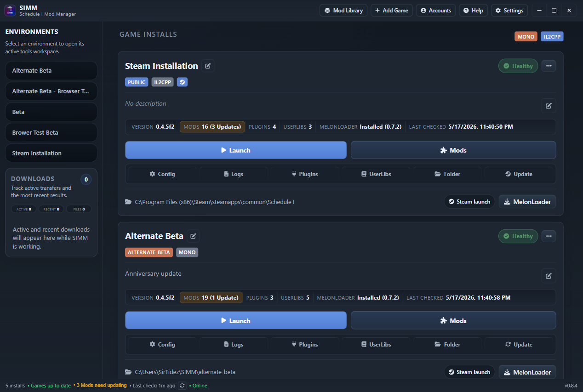Click '3 Mods need updating' status text
This screenshot has height=392, width=583.
101,386
